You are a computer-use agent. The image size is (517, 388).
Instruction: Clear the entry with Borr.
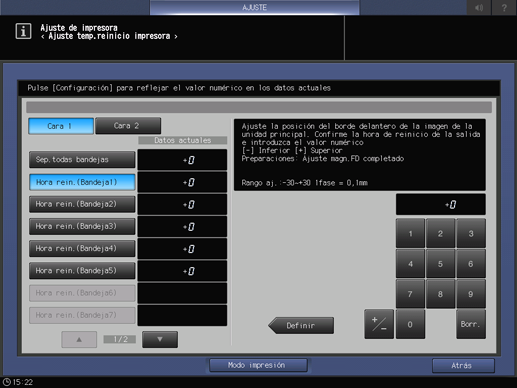point(471,324)
